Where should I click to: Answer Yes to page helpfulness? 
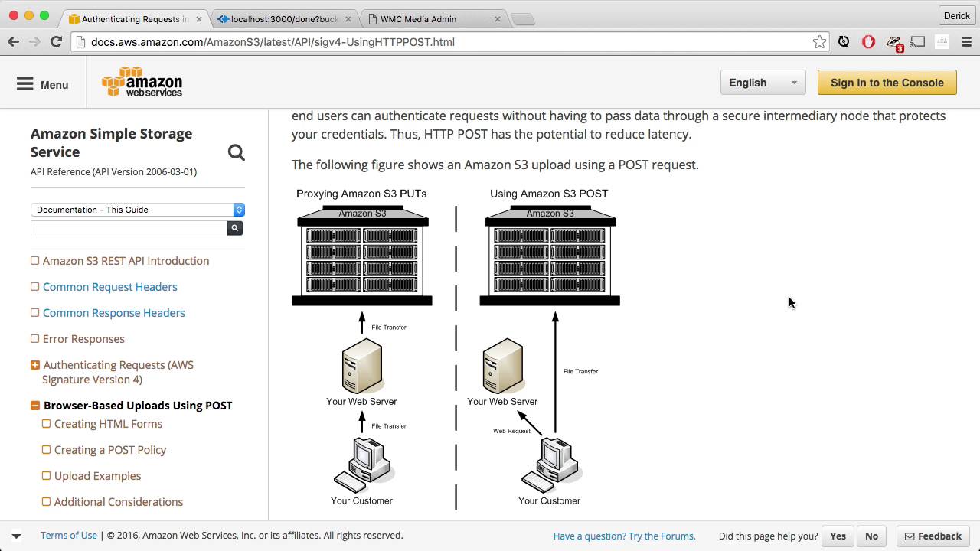(x=838, y=536)
